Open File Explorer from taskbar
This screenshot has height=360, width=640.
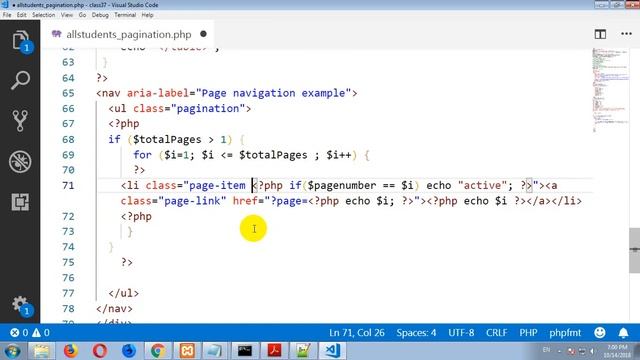tap(41, 351)
